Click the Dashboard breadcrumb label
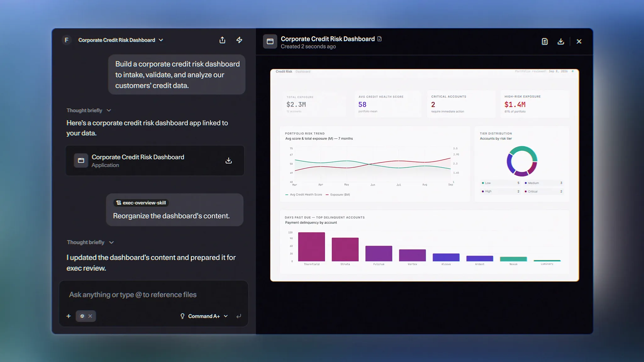This screenshot has width=644, height=362. click(x=303, y=72)
